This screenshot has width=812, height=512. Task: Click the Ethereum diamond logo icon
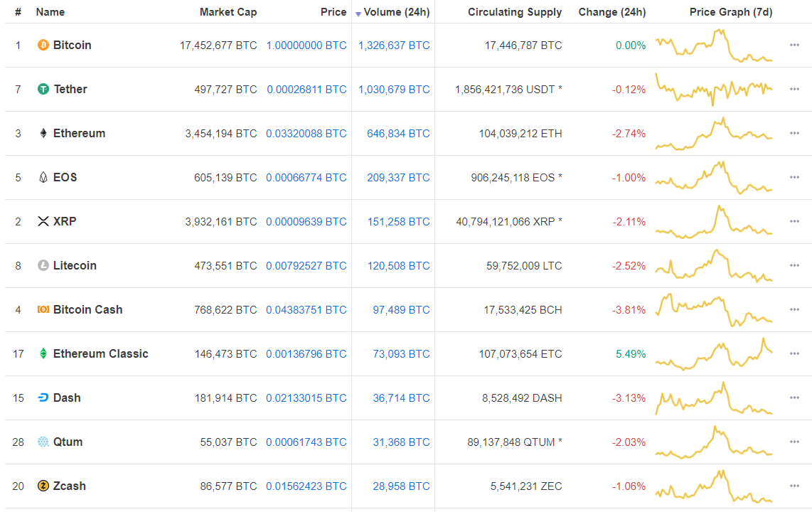pos(43,134)
